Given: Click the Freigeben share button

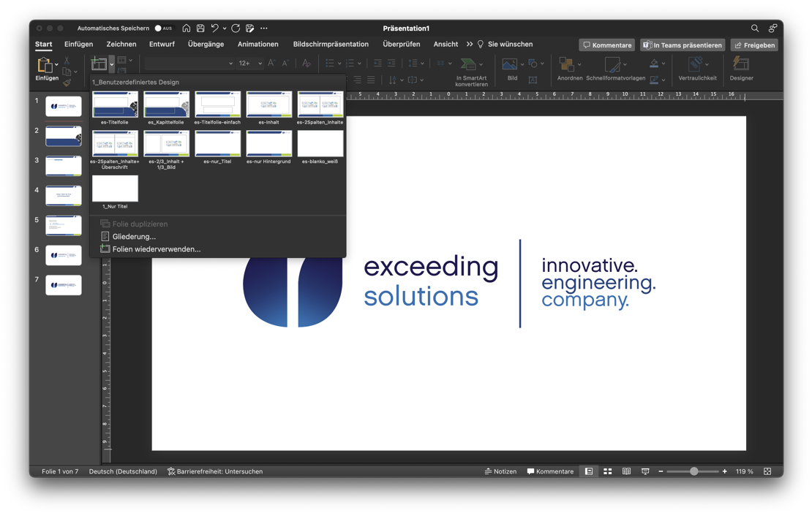Looking at the screenshot, I should pos(754,45).
